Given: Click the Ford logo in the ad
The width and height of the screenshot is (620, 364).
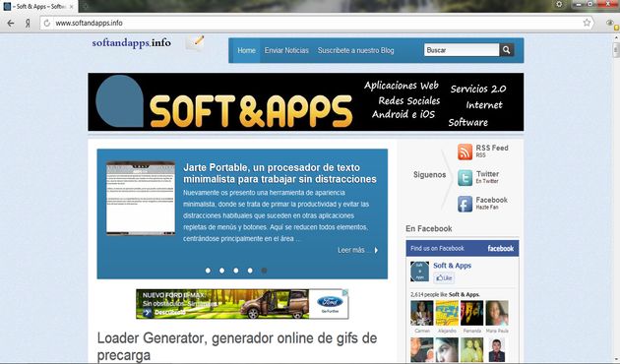Looking at the screenshot, I should tap(330, 302).
